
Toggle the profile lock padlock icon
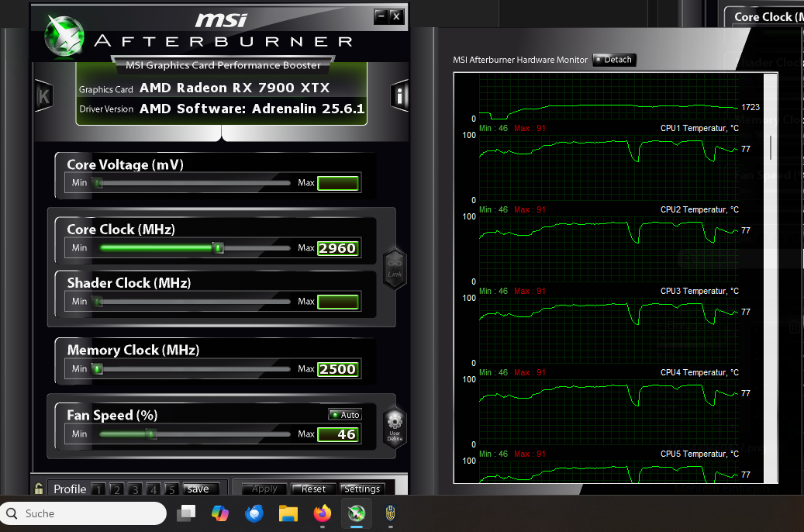(39, 489)
